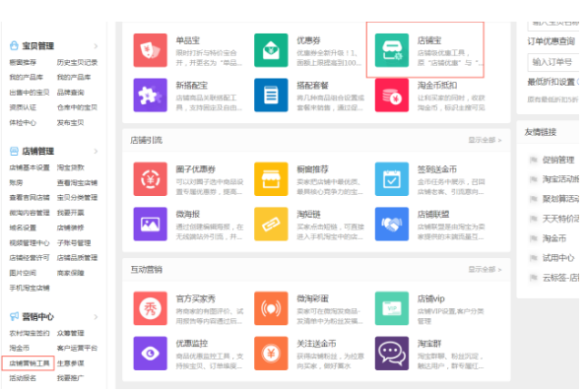Viewport: 586px width, 392px height.
Task: Open the 官方买家秀 秀 icon
Action: 151,308
